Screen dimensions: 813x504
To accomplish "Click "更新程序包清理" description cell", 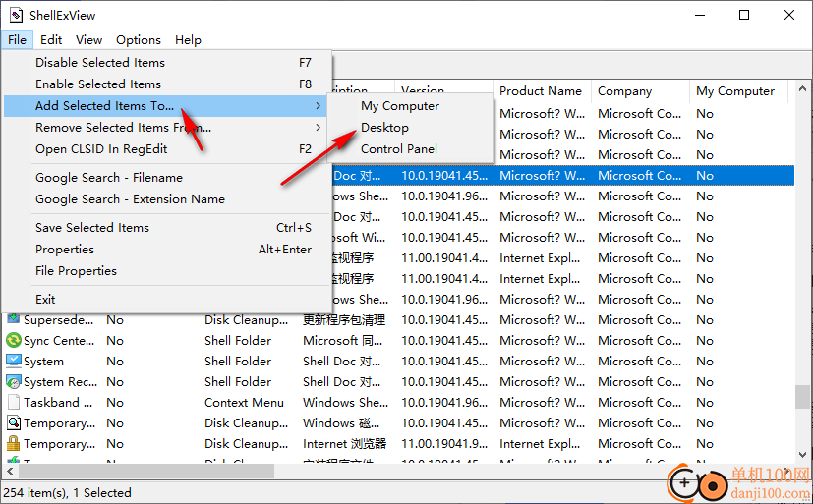I will [x=344, y=320].
